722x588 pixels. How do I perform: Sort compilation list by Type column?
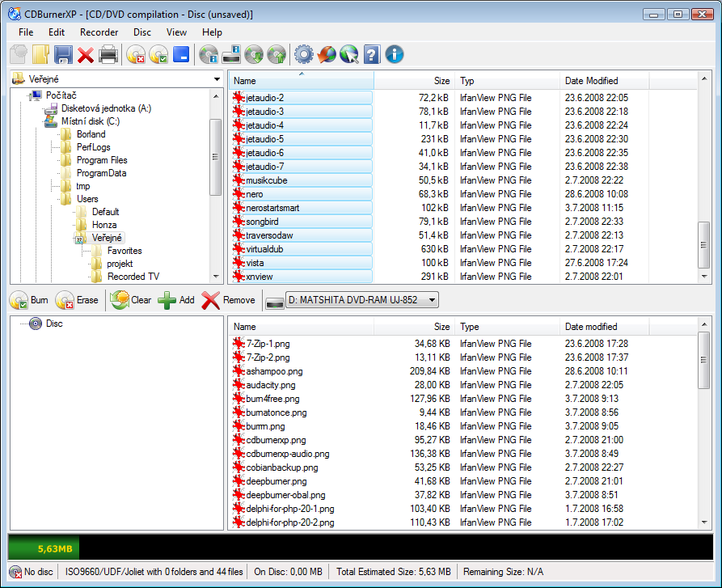tap(508, 327)
